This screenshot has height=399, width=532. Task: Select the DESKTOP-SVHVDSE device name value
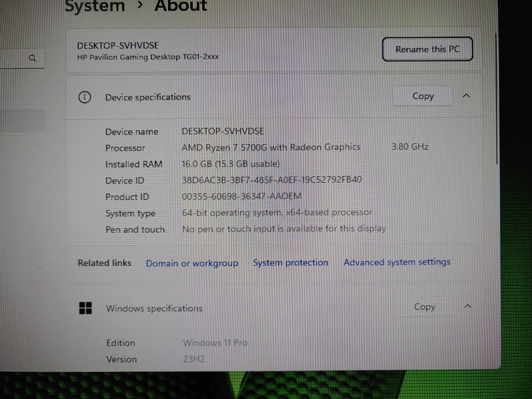point(223,131)
